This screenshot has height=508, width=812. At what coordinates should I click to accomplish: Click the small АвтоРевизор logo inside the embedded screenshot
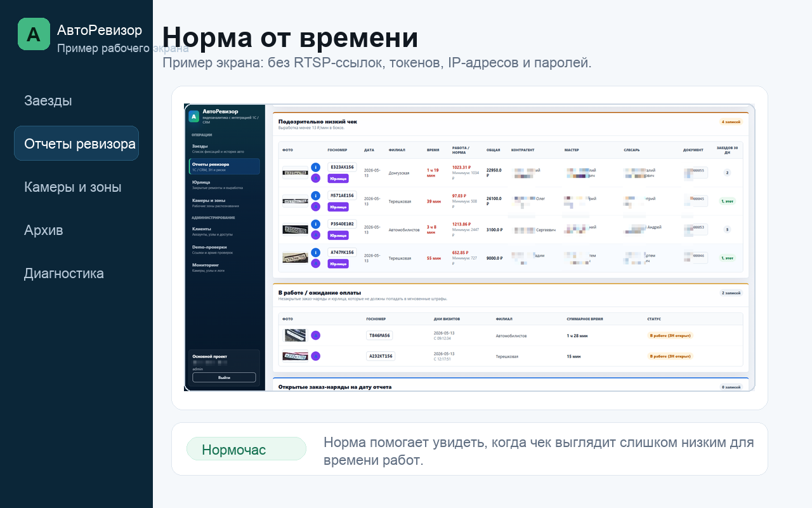tap(193, 116)
